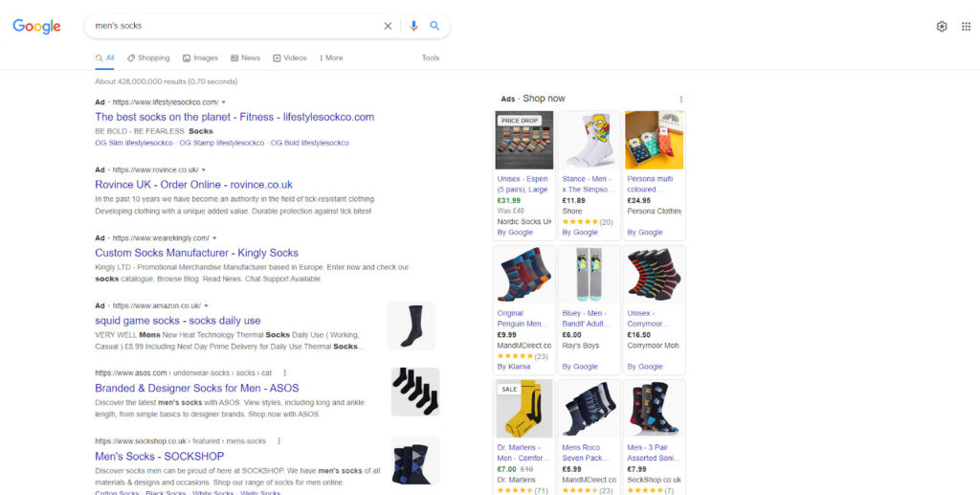Screen dimensions: 980x495
Task: Open the Persona multi coloured socks image
Action: coord(655,141)
